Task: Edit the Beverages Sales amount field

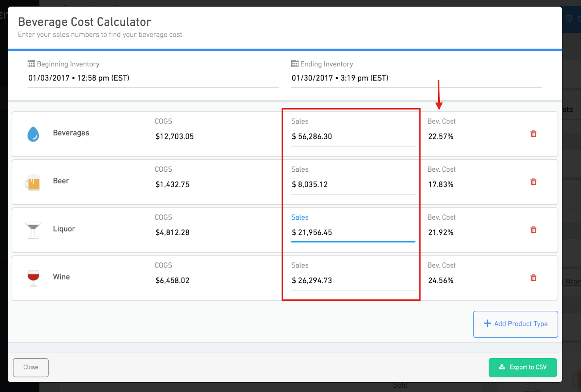Action: coord(352,137)
